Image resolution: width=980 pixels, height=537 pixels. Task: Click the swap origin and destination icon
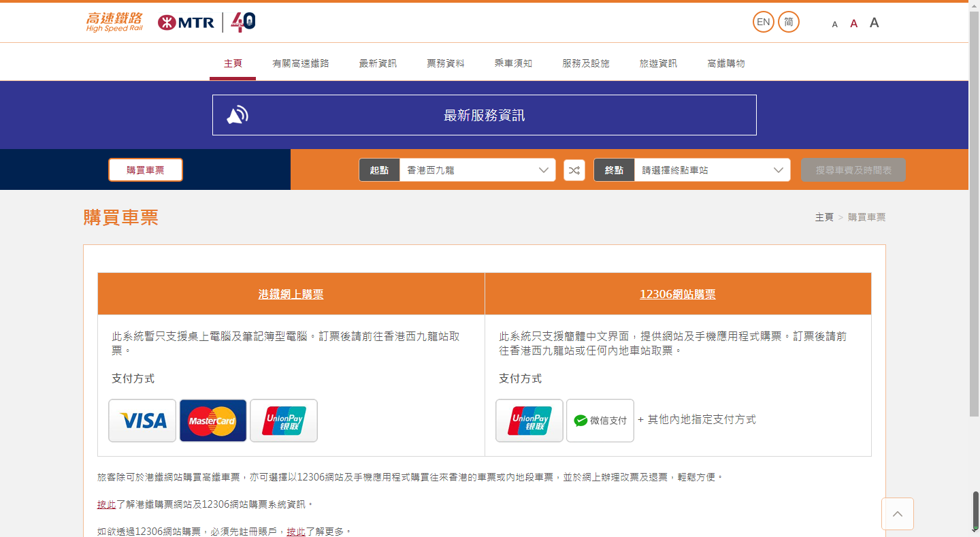point(574,170)
